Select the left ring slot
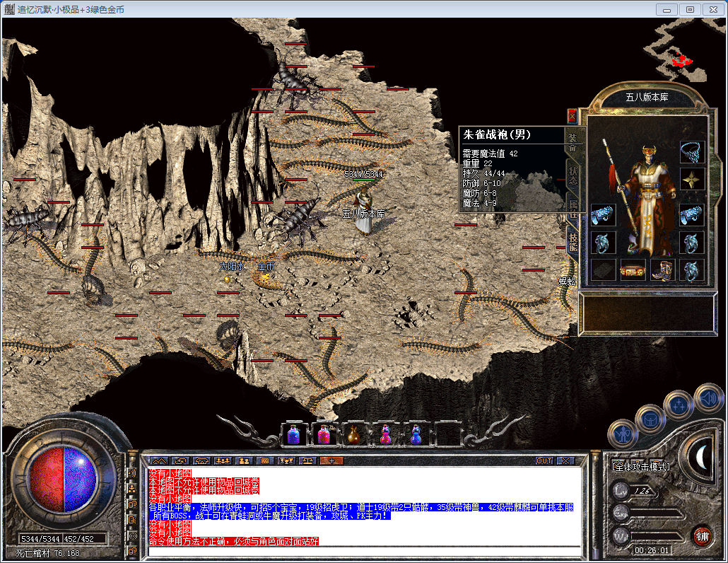The width and height of the screenshot is (728, 563). point(603,243)
